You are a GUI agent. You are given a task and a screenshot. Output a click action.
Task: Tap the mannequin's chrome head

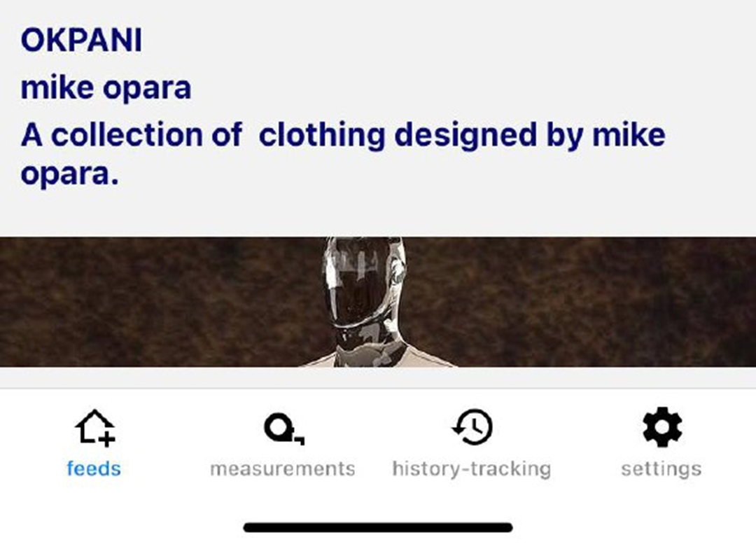(364, 282)
